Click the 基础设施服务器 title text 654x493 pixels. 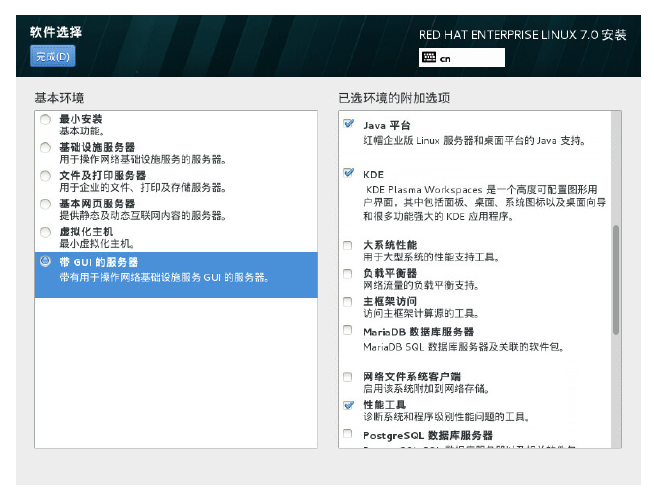click(97, 147)
